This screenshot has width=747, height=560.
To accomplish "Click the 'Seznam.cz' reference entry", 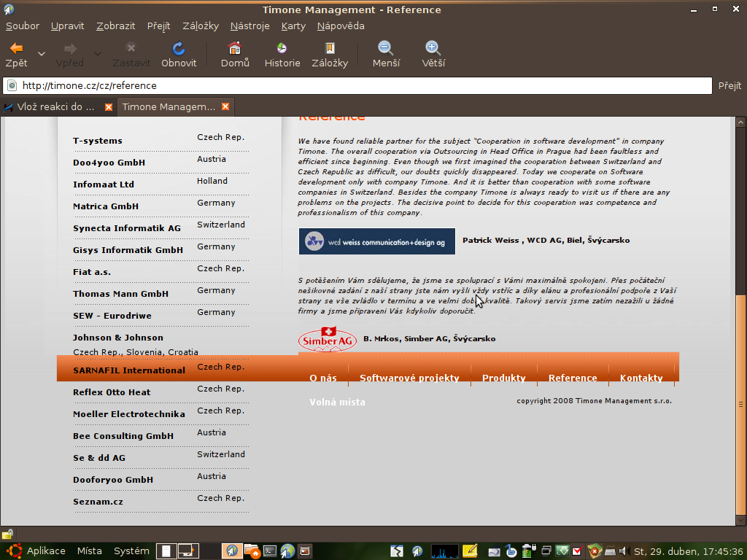I will click(98, 502).
